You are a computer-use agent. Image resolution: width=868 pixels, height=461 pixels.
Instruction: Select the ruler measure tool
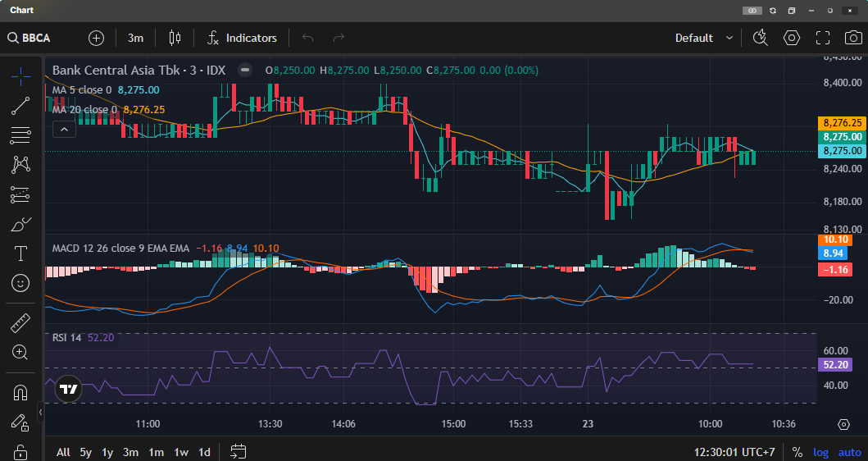pyautogui.click(x=20, y=322)
